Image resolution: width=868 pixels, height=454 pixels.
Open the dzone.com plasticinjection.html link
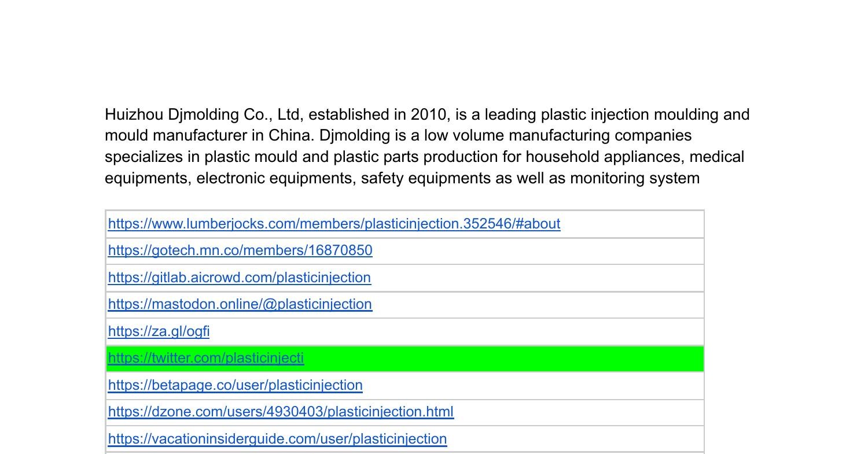click(x=280, y=412)
